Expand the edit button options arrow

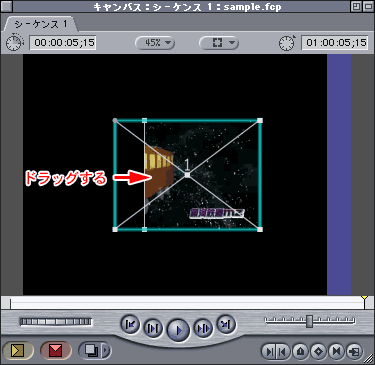click(106, 350)
